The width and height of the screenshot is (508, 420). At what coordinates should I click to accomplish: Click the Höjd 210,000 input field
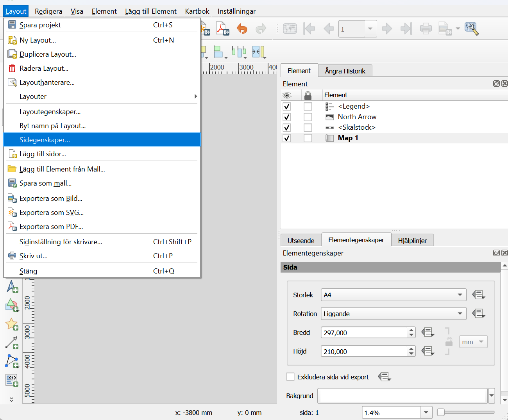(364, 351)
